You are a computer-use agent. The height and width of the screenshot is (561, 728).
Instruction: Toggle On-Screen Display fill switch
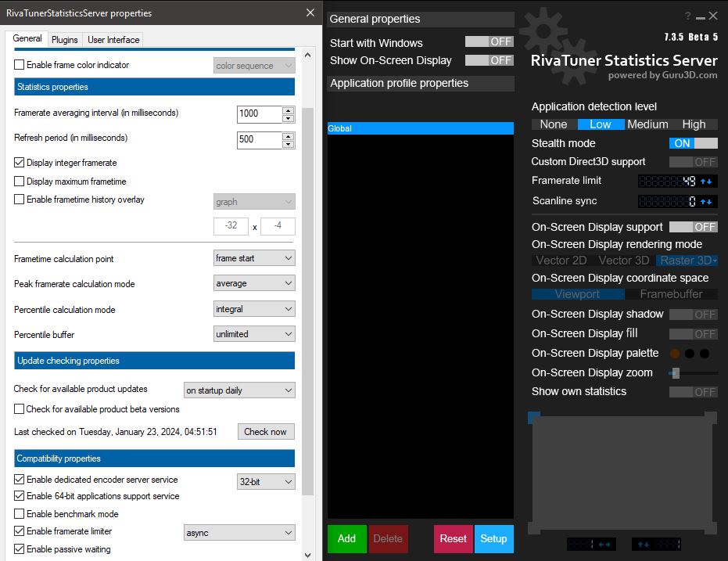pos(693,334)
